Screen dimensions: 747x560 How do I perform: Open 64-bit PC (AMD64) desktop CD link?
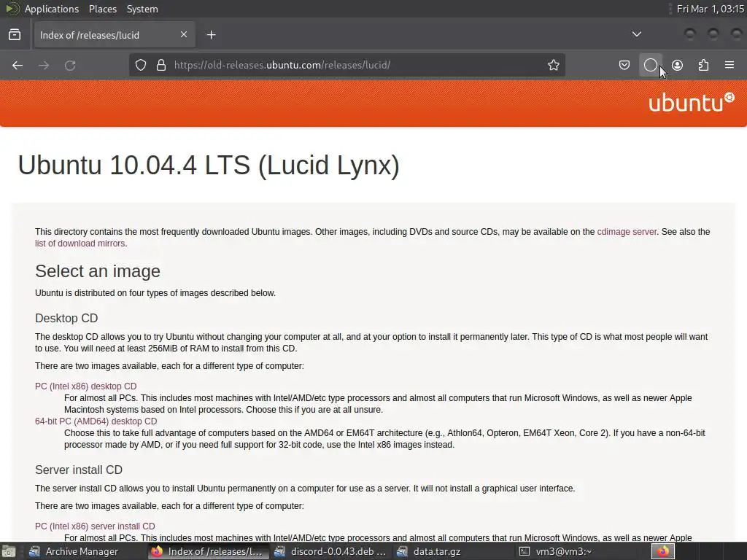(x=96, y=421)
